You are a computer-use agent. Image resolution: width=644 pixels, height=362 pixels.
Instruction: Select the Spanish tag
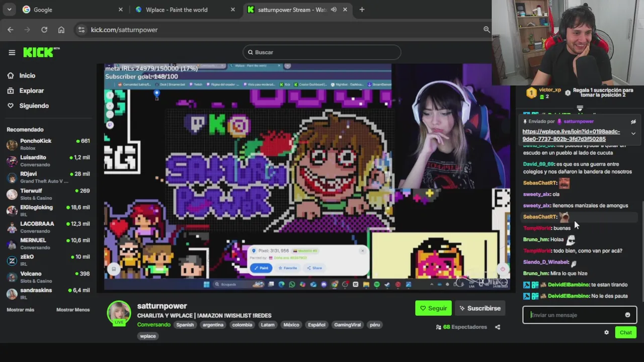coord(185,325)
